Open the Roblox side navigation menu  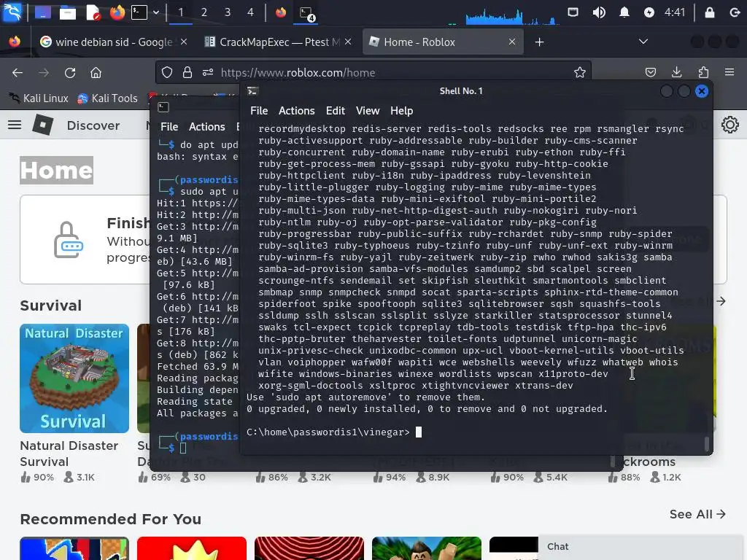pos(15,125)
